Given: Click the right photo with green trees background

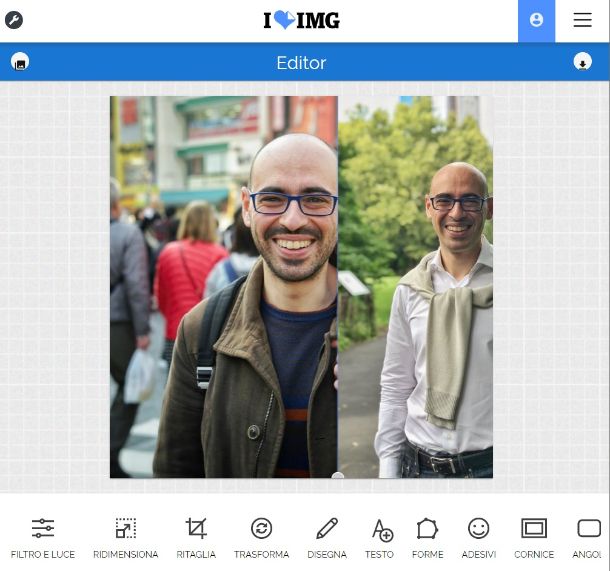Looking at the screenshot, I should click(415, 287).
